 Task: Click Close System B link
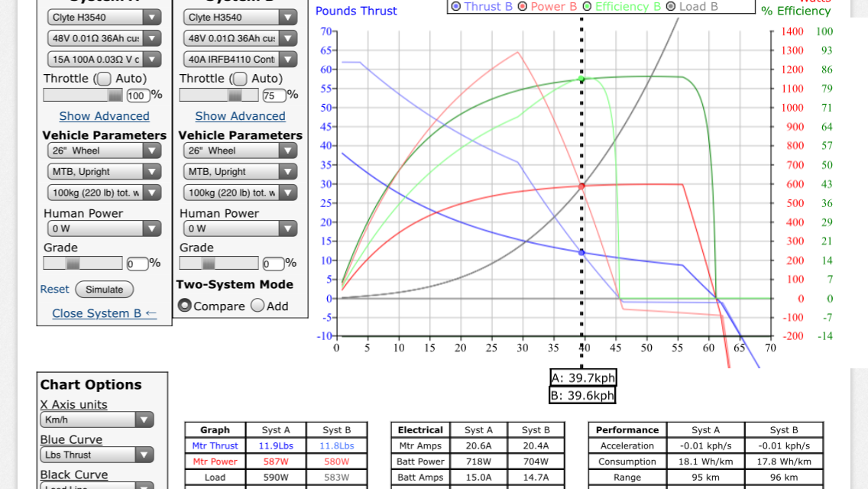point(104,313)
